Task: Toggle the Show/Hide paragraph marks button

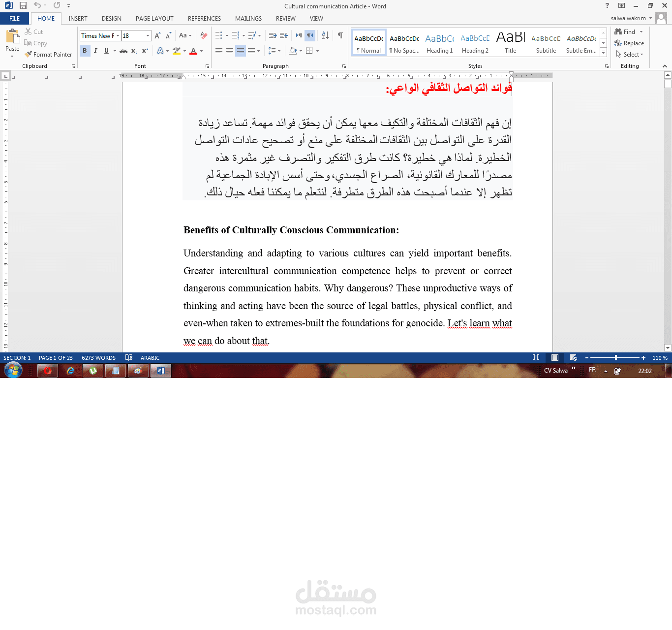Action: (339, 35)
